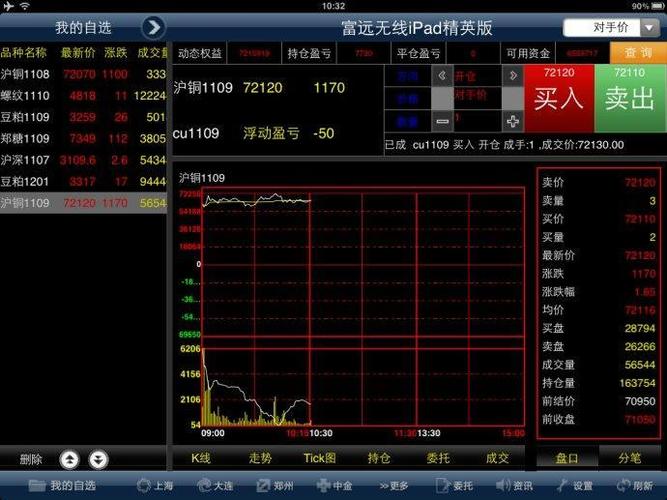The height and width of the screenshot is (500, 667).
Task: Switch to the 委托 tab above bottom bar
Action: (438, 458)
